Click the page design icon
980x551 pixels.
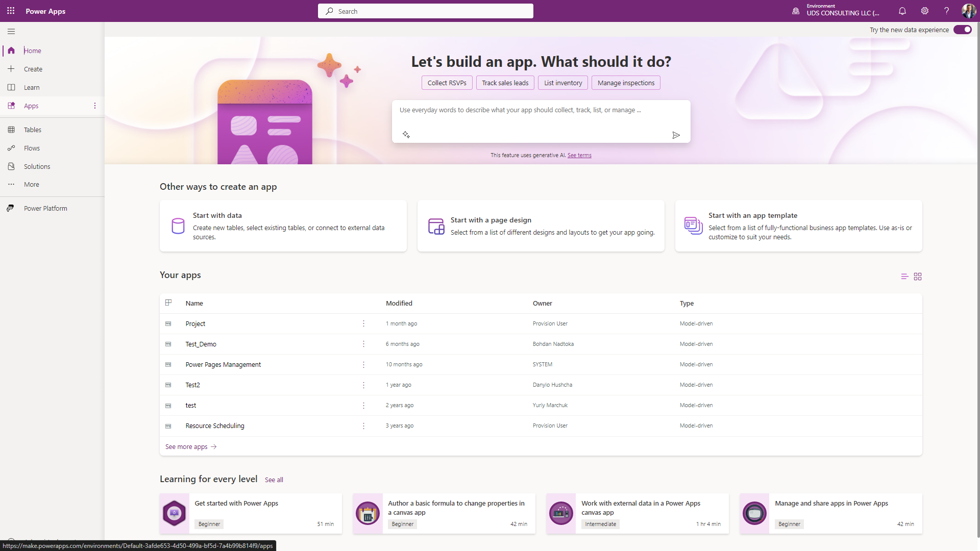(x=436, y=226)
